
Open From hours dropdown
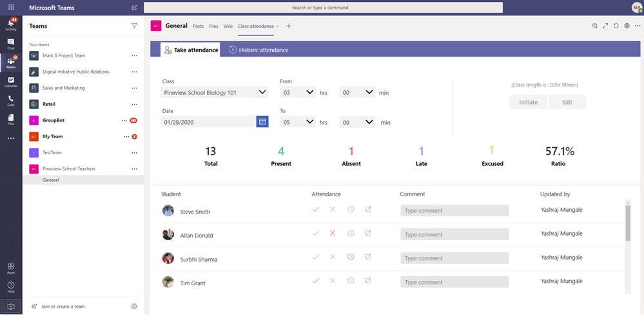[298, 92]
